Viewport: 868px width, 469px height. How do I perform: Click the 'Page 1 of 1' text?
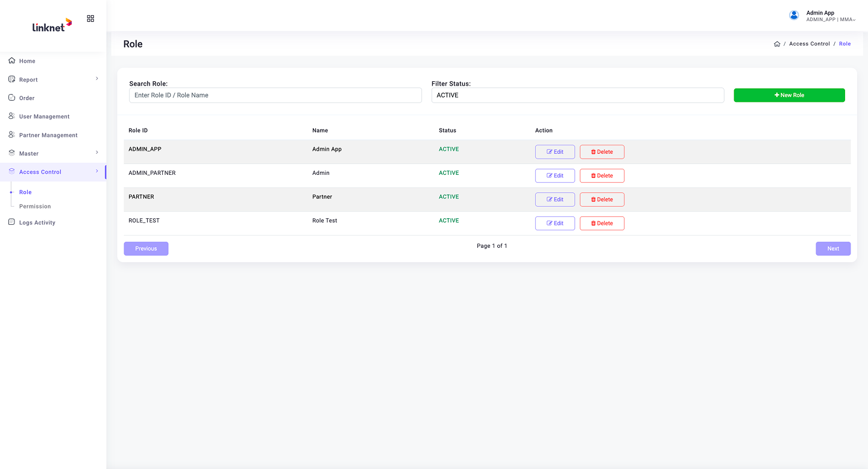point(492,246)
